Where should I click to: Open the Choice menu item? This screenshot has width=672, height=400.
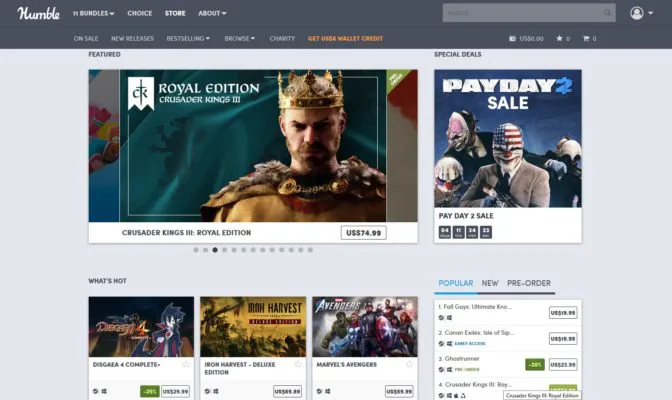pos(140,13)
